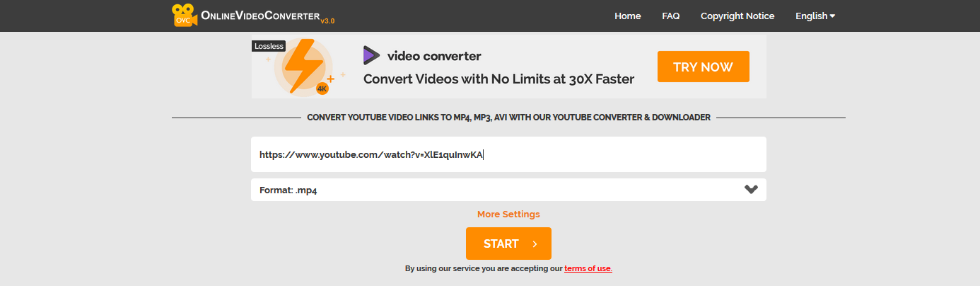Click the OnlineVideoConverter site title text
Viewport: 980px width, 286px height.
coord(260,16)
